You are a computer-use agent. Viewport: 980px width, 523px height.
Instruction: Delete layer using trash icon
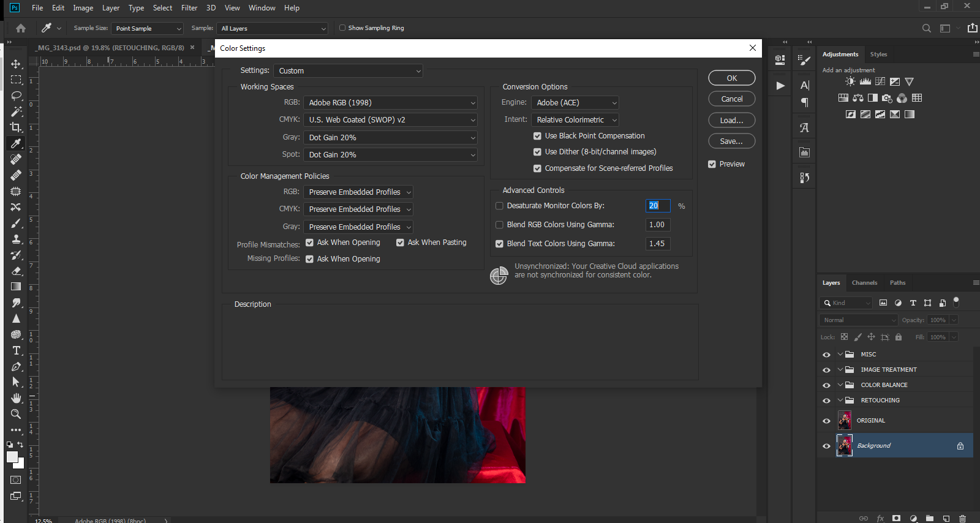pyautogui.click(x=962, y=518)
